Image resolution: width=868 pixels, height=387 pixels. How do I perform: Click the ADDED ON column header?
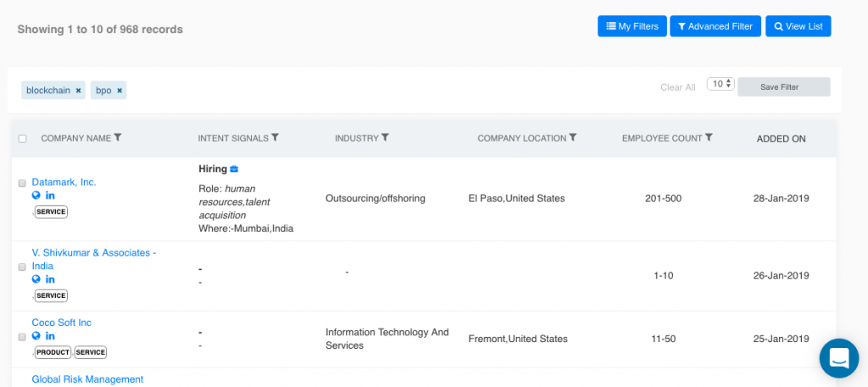point(781,139)
